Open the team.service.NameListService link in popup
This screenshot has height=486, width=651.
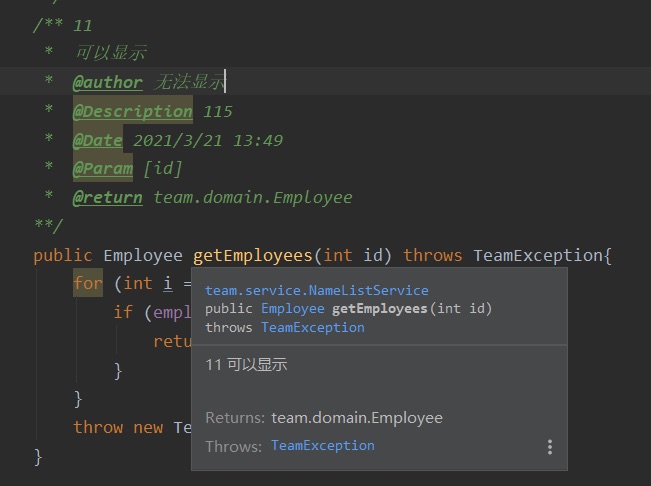316,290
